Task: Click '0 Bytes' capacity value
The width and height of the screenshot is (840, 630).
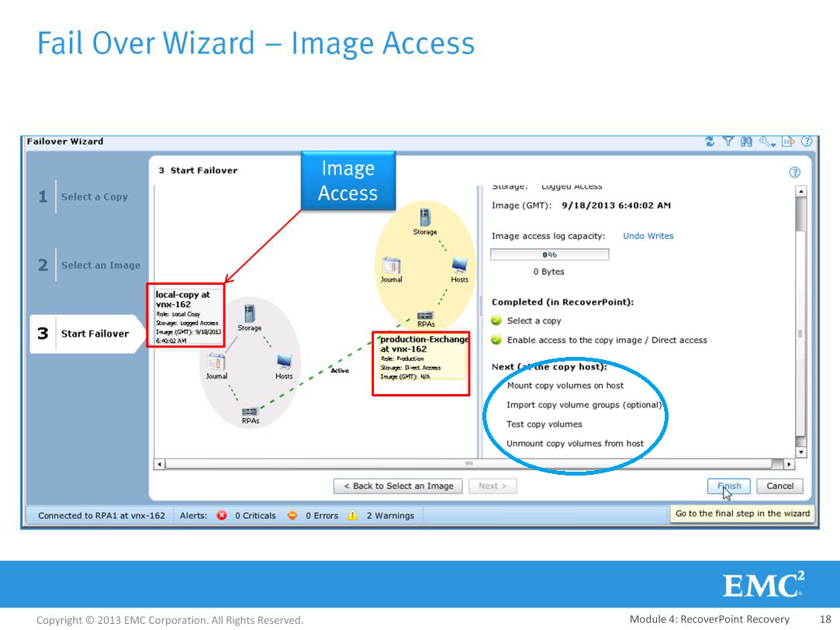Action: pos(548,272)
